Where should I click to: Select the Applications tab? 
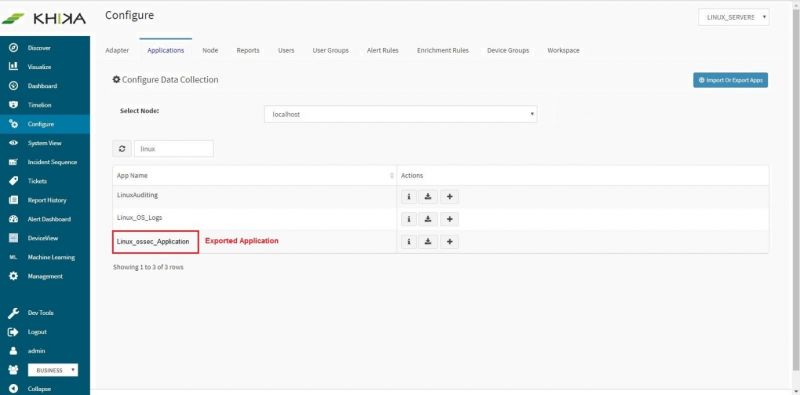(165, 51)
